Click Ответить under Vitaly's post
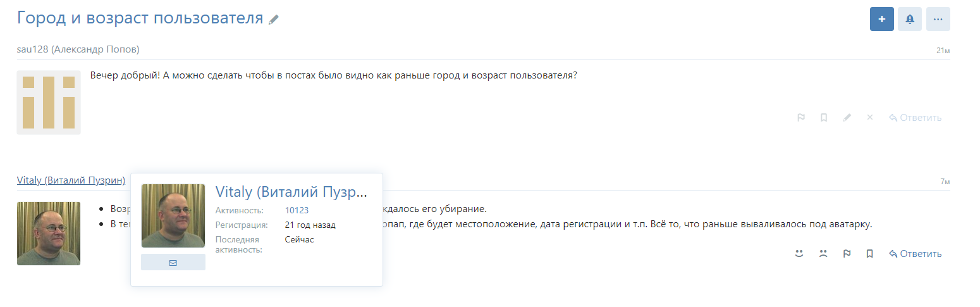This screenshot has height=307, width=980. click(915, 254)
